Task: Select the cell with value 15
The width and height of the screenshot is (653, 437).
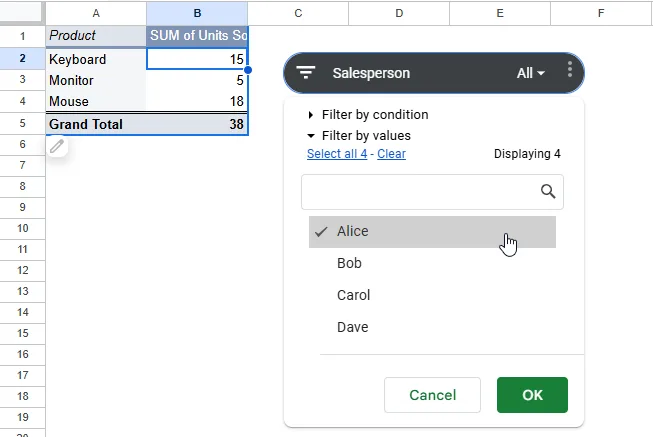Action: pos(197,59)
